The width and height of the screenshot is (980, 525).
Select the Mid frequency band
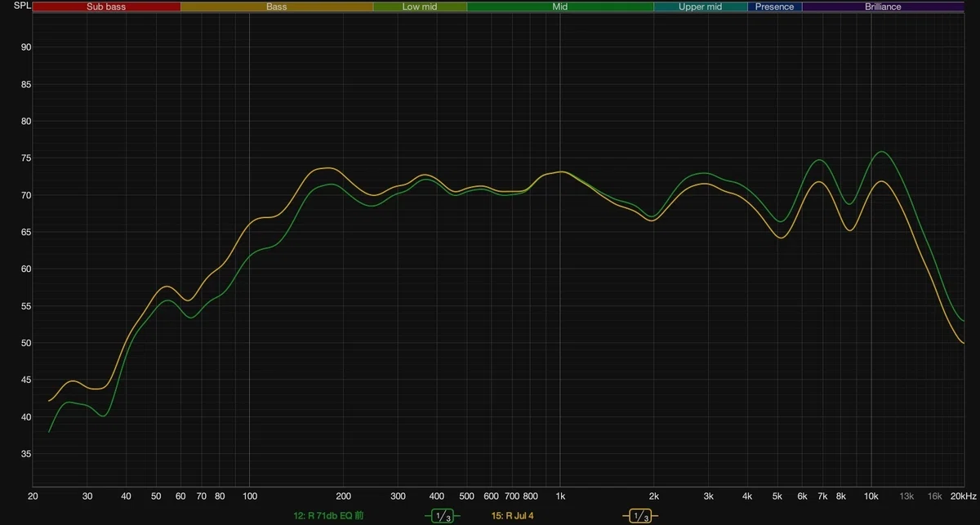coord(560,7)
